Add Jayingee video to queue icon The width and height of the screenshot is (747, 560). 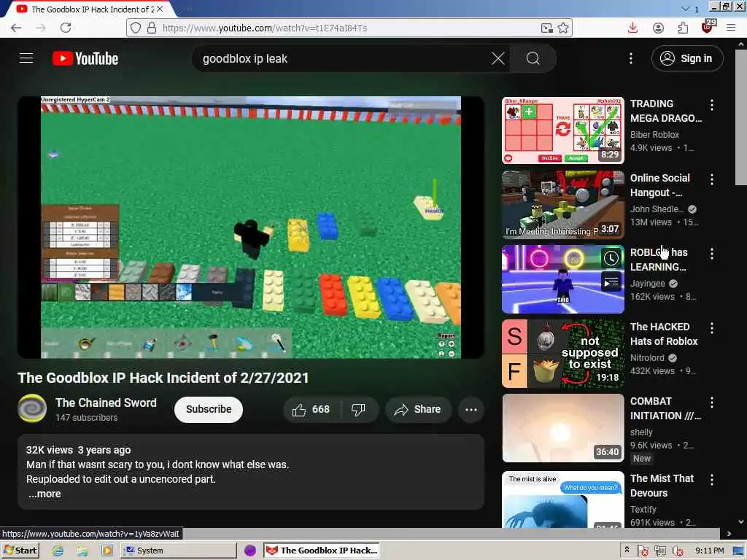coord(611,282)
